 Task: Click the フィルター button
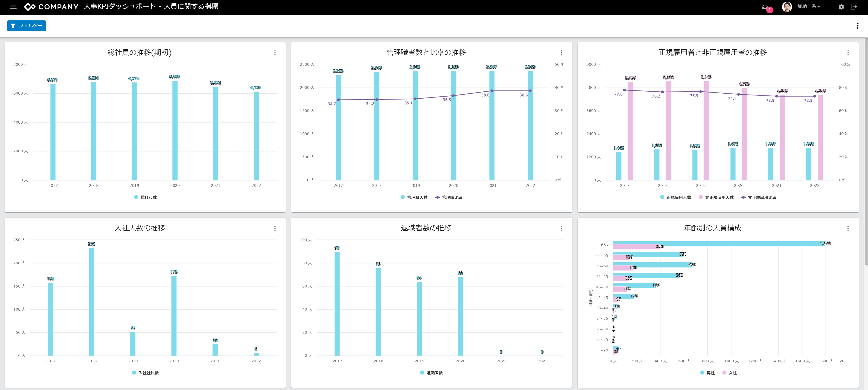(27, 26)
